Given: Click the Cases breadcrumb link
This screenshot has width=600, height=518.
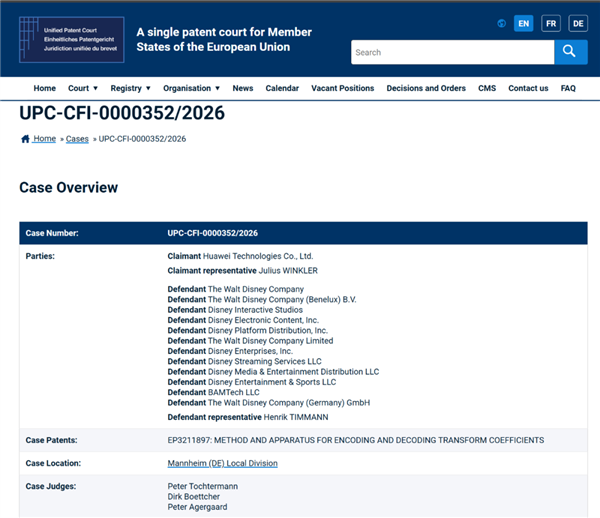Looking at the screenshot, I should (77, 139).
